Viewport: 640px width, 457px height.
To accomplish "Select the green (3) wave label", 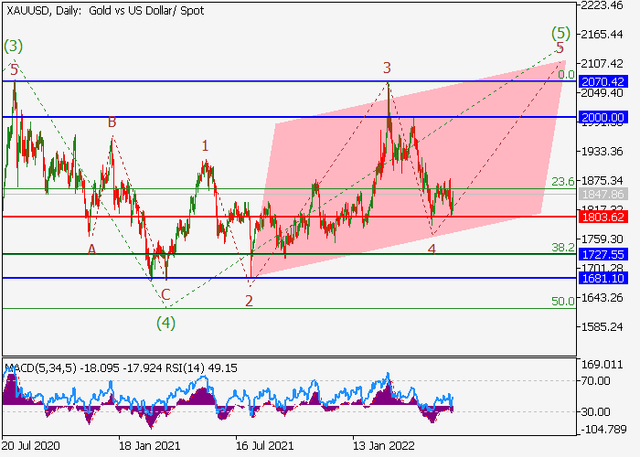I will click(13, 46).
